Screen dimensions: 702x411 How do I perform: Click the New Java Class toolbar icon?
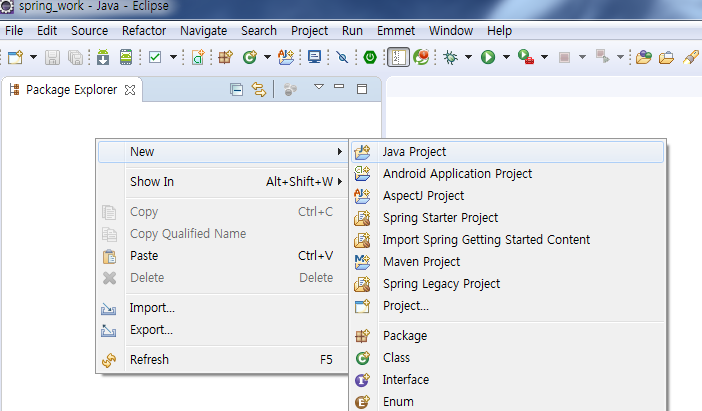[250, 57]
